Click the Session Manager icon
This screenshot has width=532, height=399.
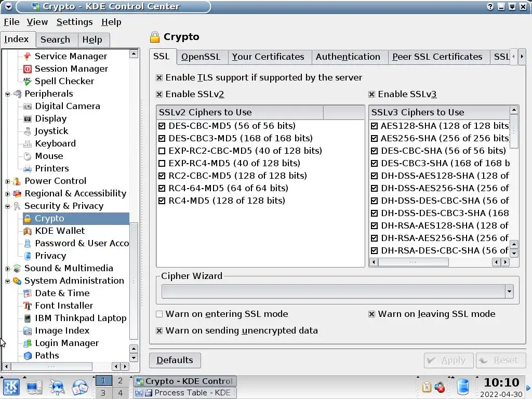(x=28, y=69)
